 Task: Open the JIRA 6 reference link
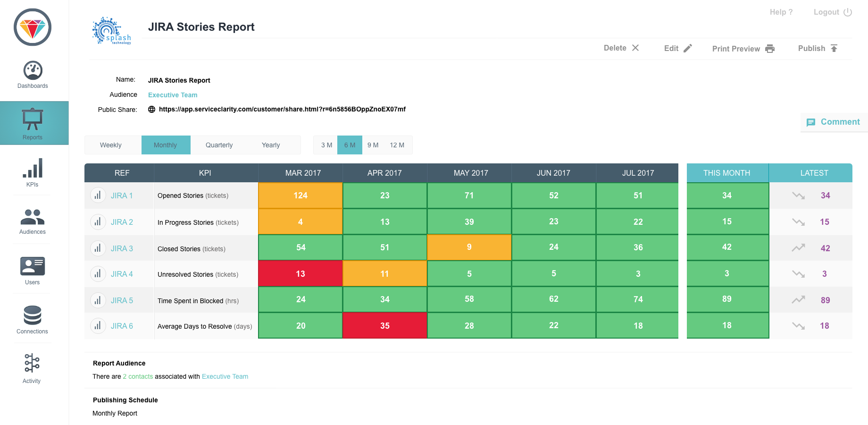[122, 326]
